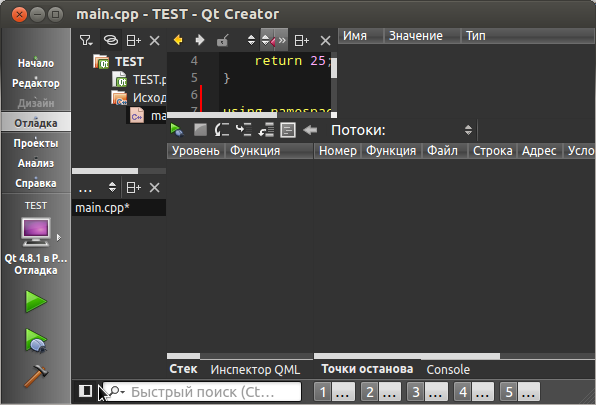
Task: Open the Начало mode
Action: pyautogui.click(x=36, y=63)
